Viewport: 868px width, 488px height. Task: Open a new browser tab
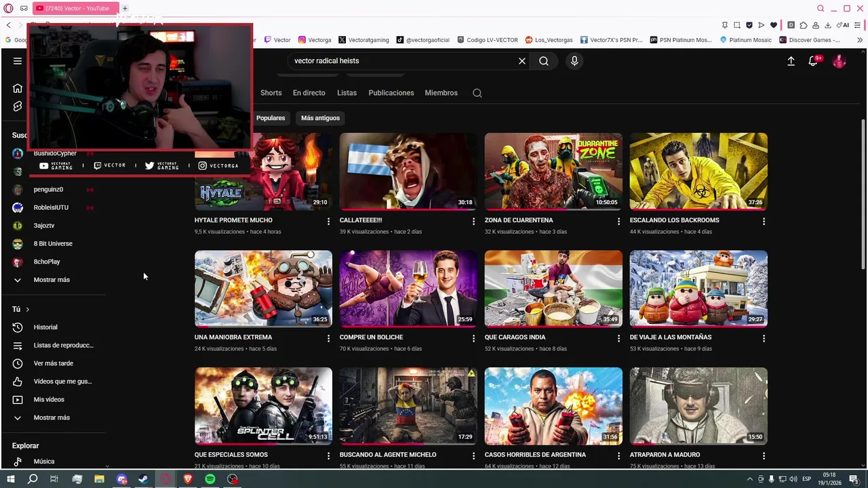[125, 8]
